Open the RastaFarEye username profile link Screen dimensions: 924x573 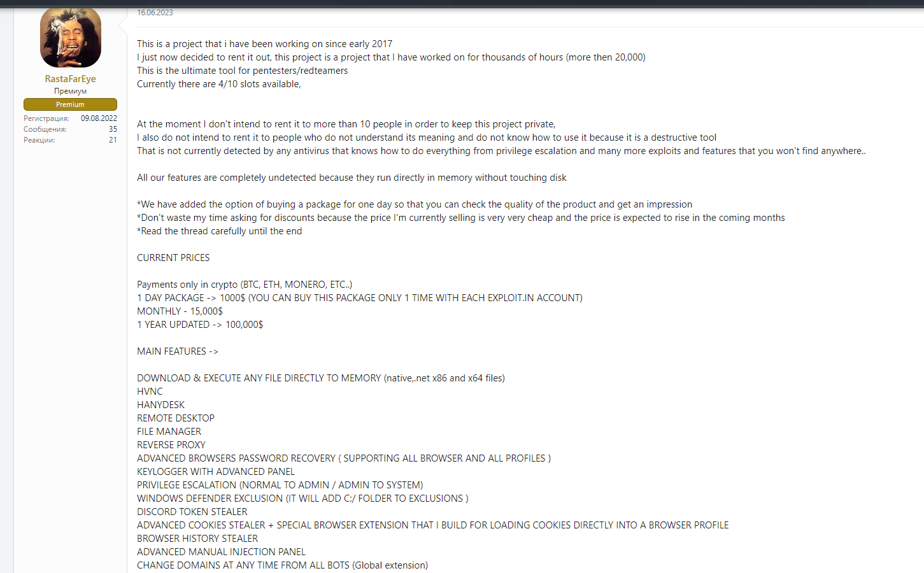coord(70,79)
